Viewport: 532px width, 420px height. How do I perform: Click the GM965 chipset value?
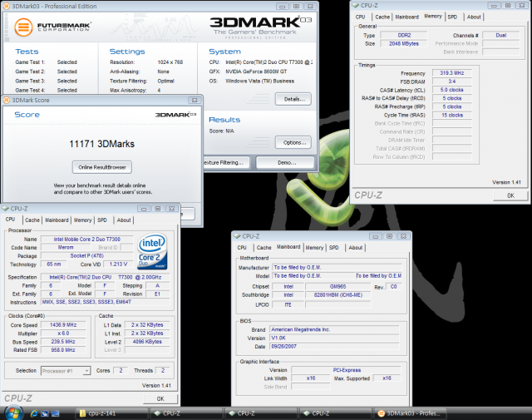(x=338, y=287)
